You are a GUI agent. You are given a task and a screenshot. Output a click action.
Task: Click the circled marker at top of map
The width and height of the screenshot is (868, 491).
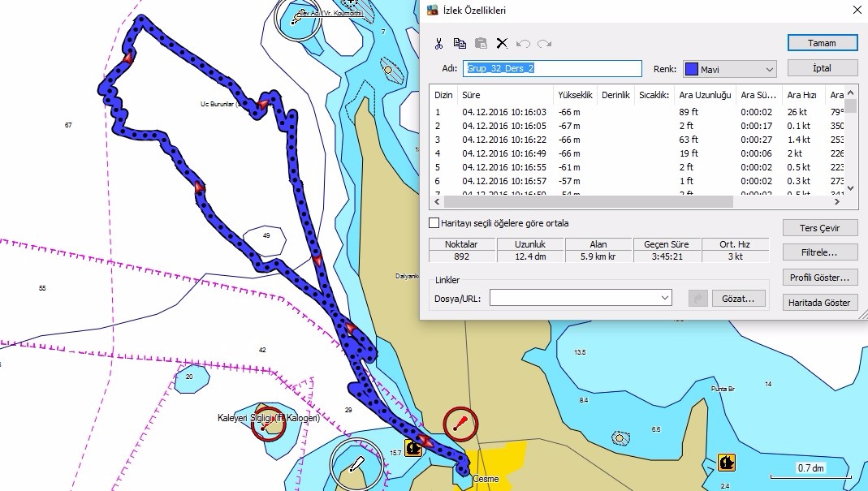click(x=298, y=19)
